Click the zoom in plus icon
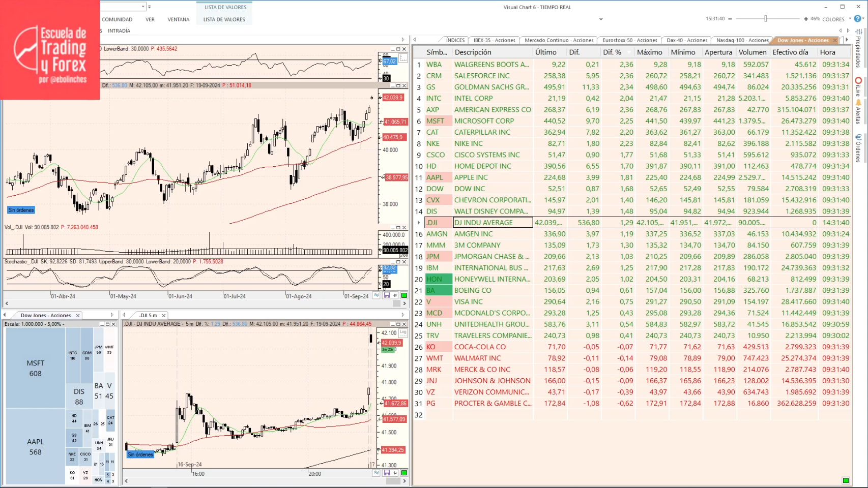 pos(806,19)
